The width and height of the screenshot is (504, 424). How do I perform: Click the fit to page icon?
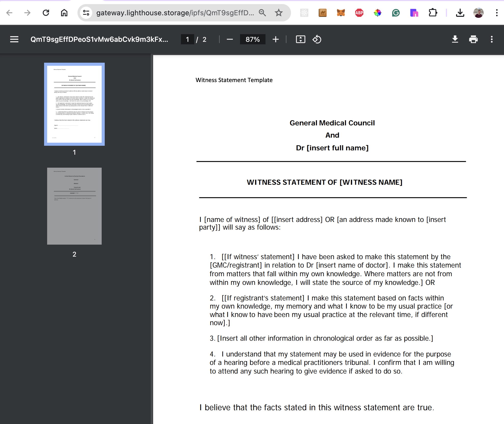point(300,39)
